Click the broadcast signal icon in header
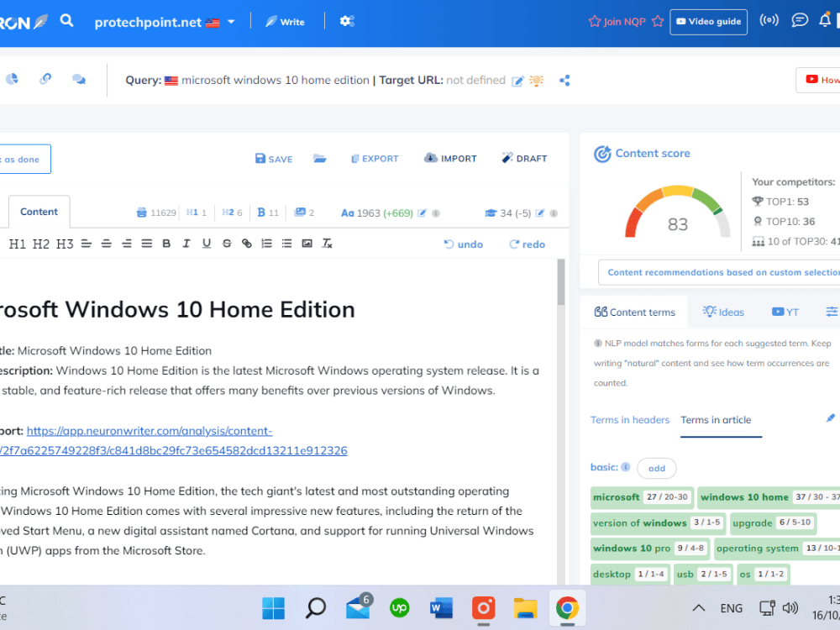Screen dimensions: 840x630 769,20
